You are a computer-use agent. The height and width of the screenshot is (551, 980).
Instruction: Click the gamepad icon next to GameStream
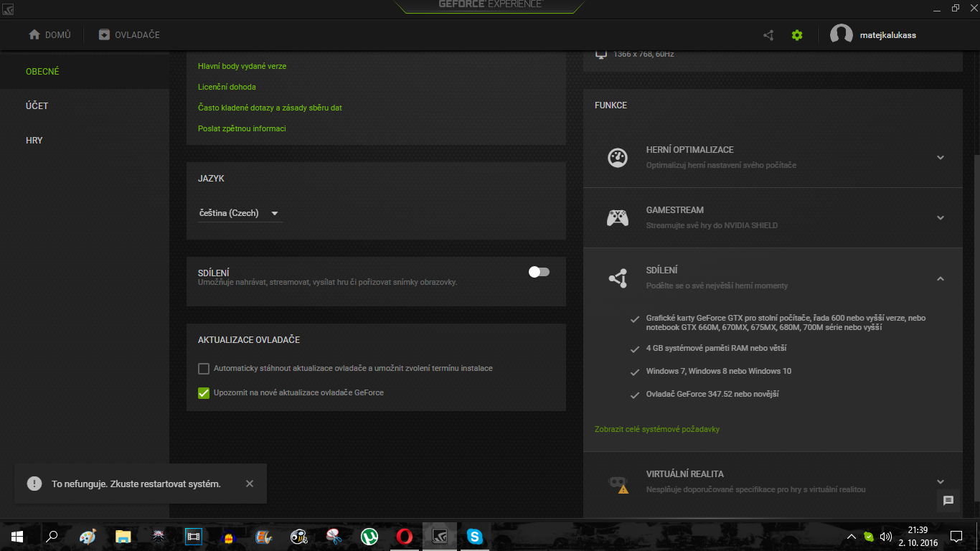[x=618, y=217]
